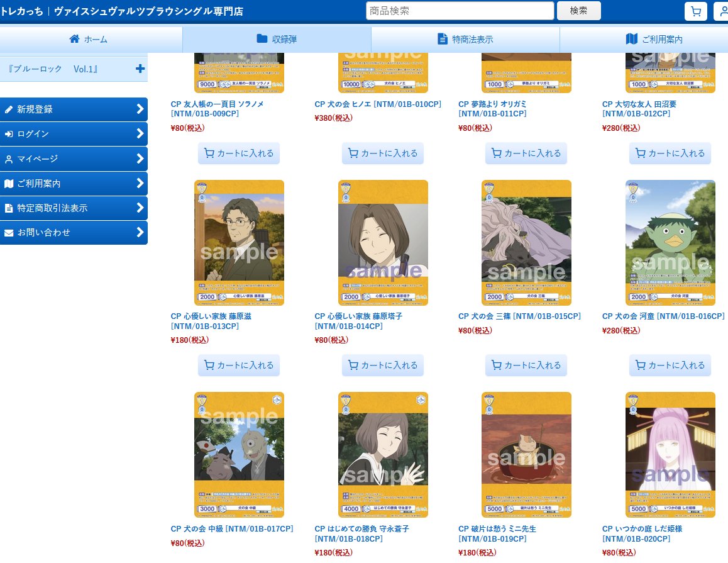Add ヒノエ NTM/01B-010CP to cart
728x563 pixels.
383,153
